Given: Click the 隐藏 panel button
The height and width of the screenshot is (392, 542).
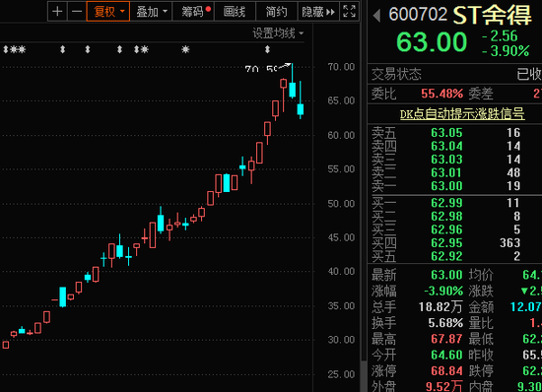Looking at the screenshot, I should [x=318, y=12].
